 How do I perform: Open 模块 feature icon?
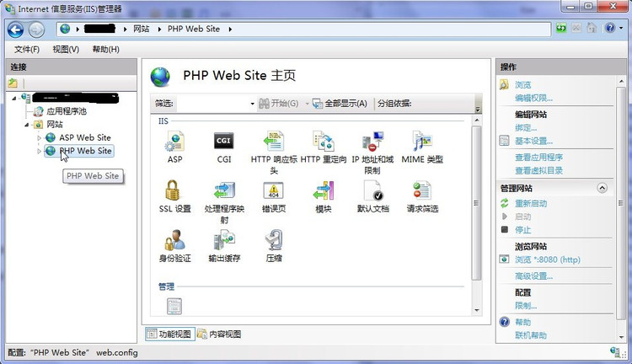point(324,196)
